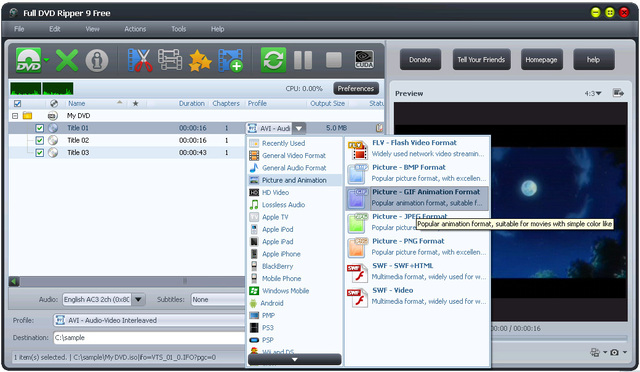Open the Preferences button
This screenshot has height=372, width=640.
[356, 89]
